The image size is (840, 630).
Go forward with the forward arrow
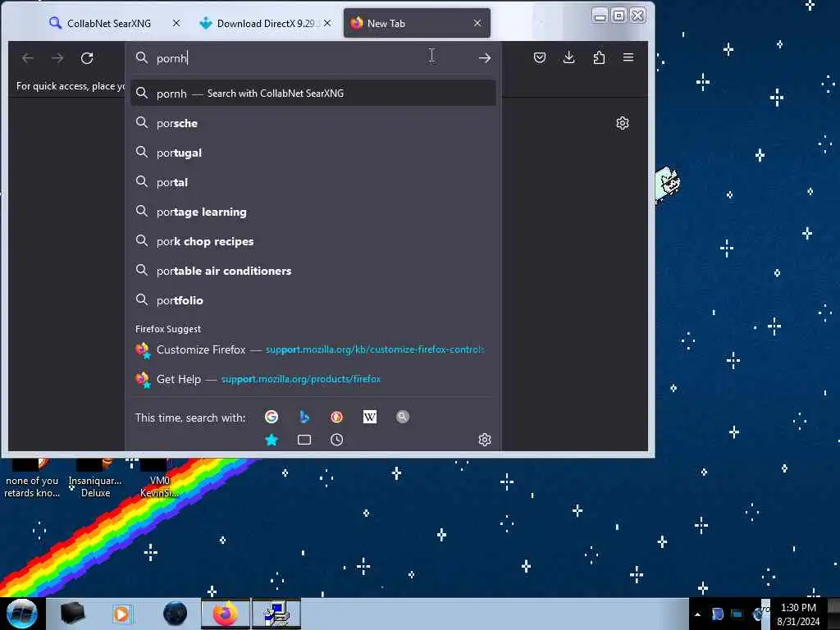tap(57, 58)
